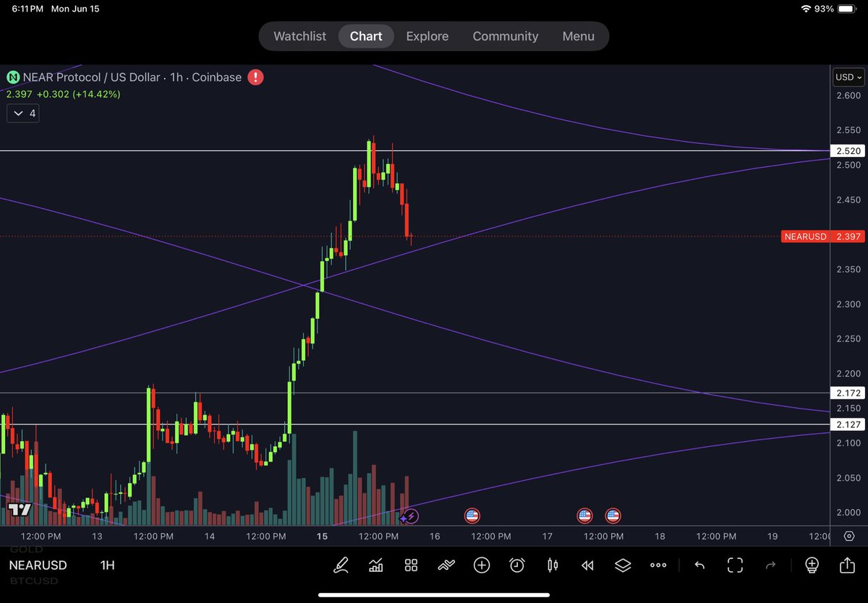
Task: Select the 2.127 horizontal line price label
Action: [x=848, y=424]
